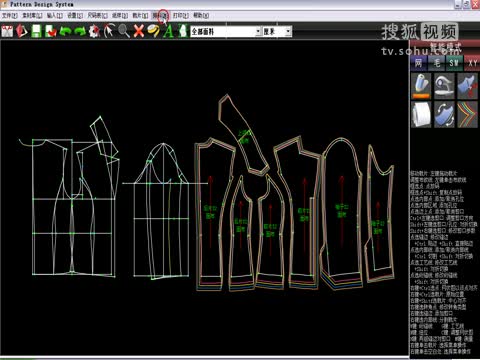
Task: Select the yellow tape measure tool
Action: [154, 31]
